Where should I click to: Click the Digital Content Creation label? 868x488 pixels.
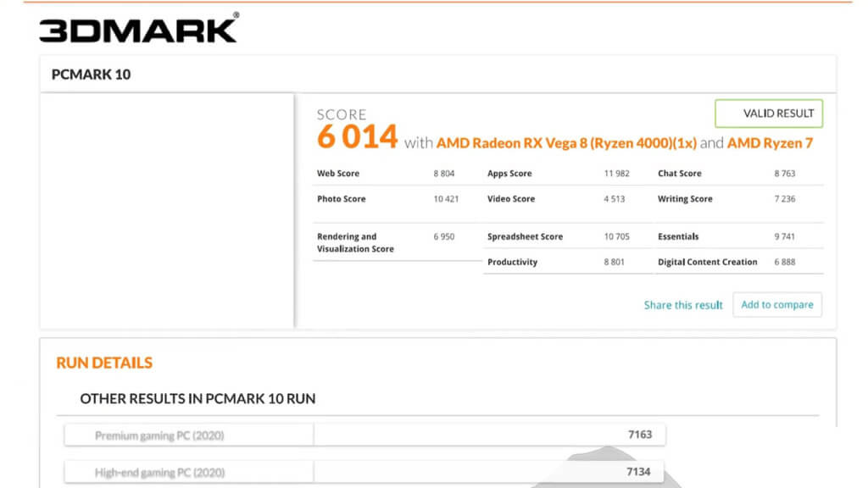708,262
